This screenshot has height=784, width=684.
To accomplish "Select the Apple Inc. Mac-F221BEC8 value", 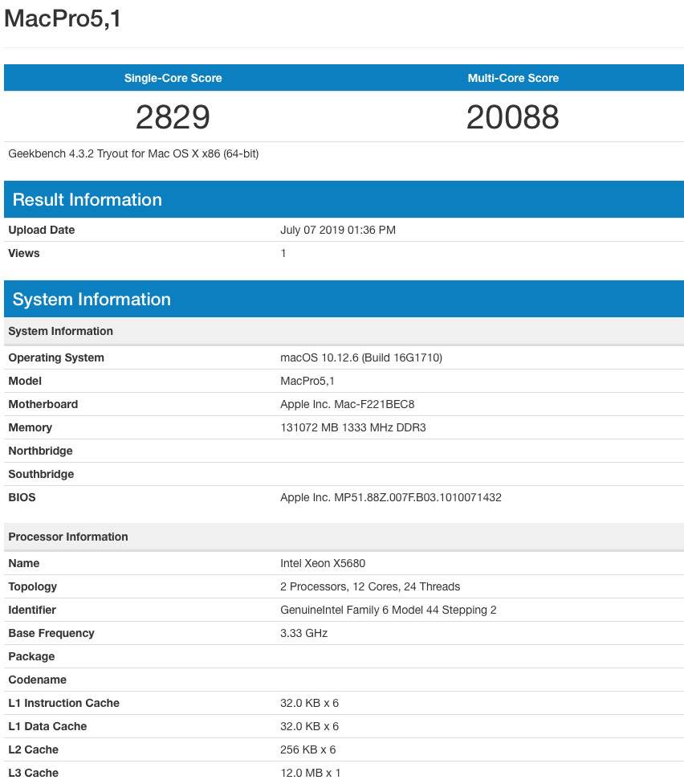I will click(x=348, y=404).
